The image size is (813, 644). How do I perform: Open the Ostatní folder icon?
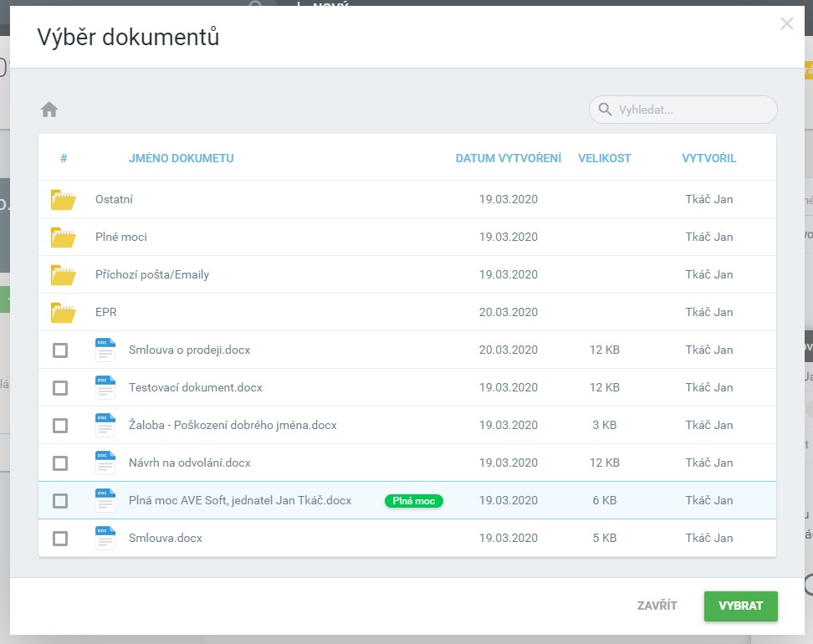(x=63, y=200)
